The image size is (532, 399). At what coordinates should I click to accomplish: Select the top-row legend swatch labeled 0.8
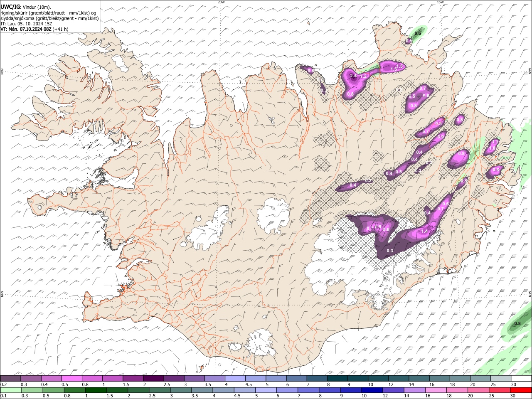(x=92, y=378)
